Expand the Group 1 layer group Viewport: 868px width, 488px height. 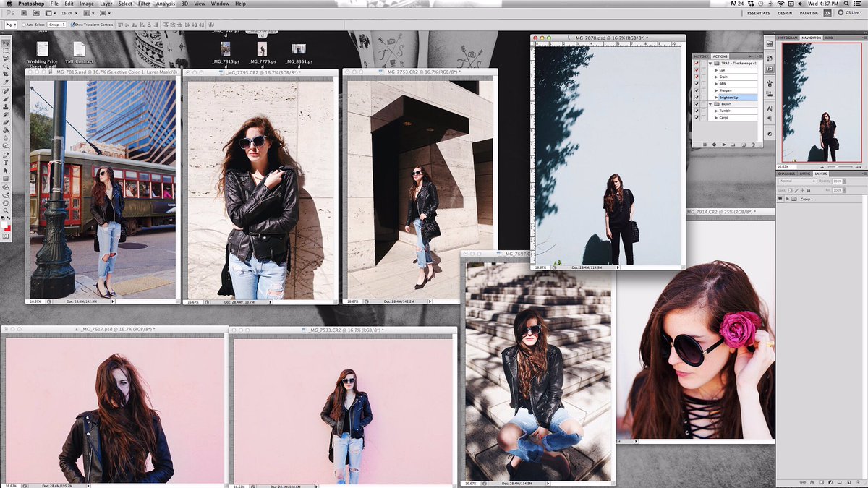pyautogui.click(x=788, y=199)
